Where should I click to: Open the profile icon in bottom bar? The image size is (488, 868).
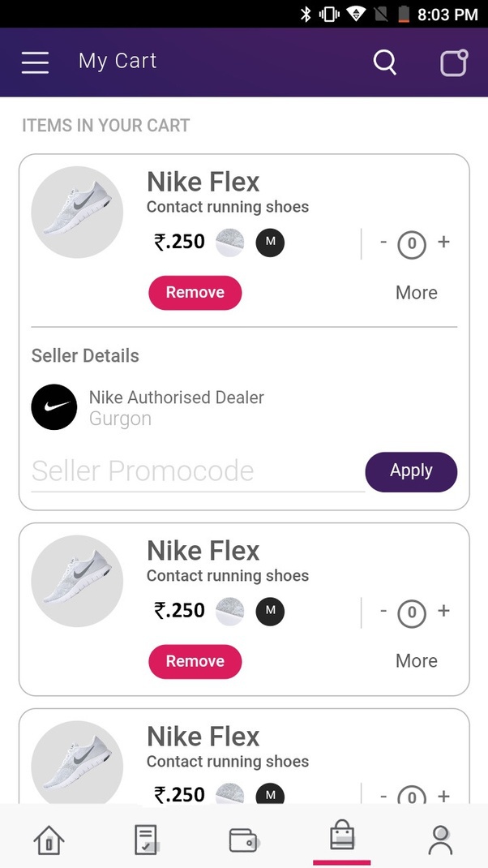point(440,840)
